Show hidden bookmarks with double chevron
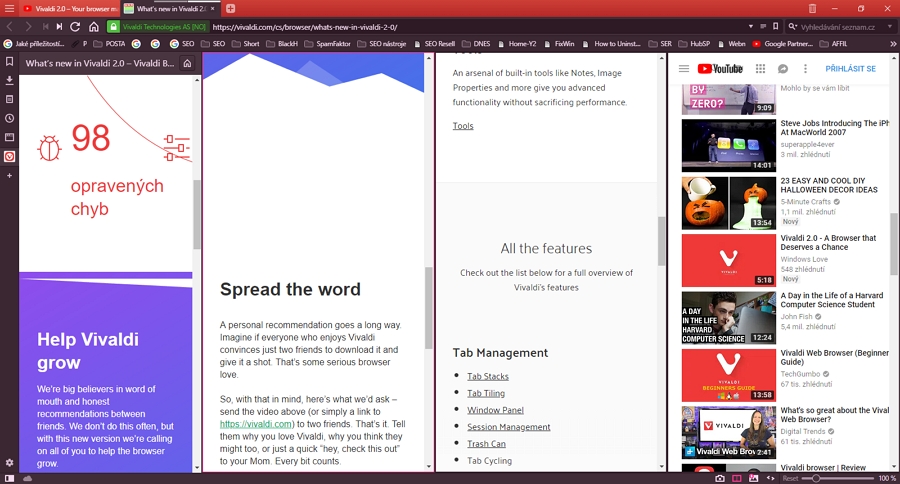900x484 pixels. pyautogui.click(x=893, y=44)
